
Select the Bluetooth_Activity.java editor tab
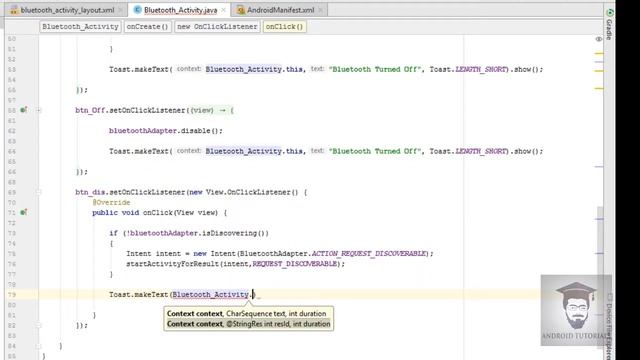[x=180, y=10]
